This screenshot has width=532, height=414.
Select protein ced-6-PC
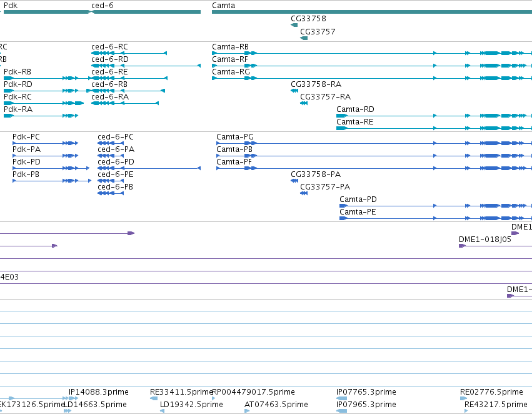pyautogui.click(x=111, y=143)
